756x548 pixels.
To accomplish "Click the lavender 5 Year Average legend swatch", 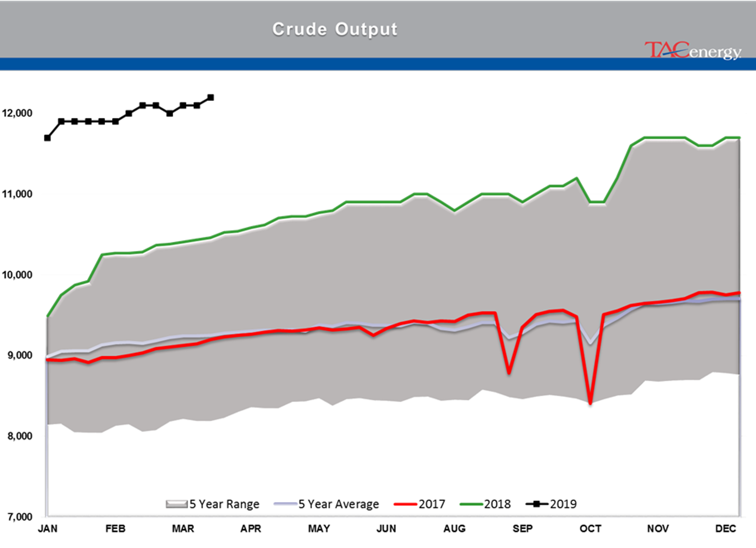I will pos(285,504).
